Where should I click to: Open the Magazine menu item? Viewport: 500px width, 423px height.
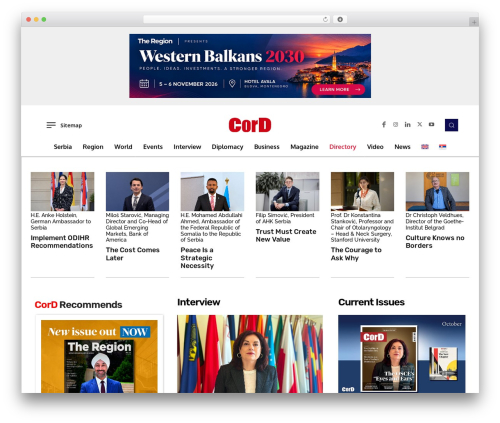click(304, 147)
